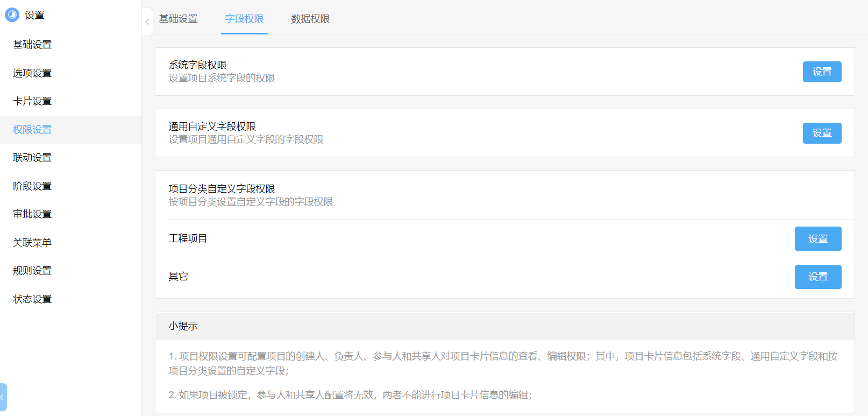This screenshot has height=416, width=868.
Task: Click 设置 button for 系统字段权限
Action: (x=822, y=72)
